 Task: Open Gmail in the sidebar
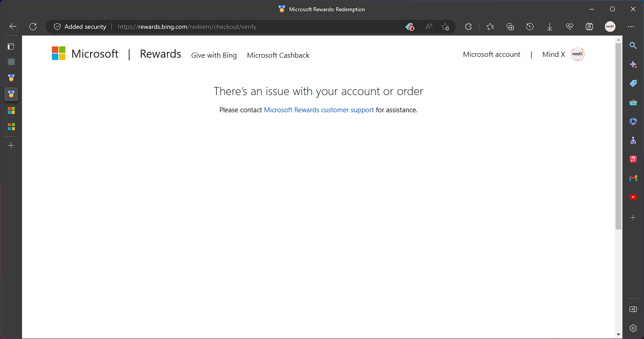[633, 178]
